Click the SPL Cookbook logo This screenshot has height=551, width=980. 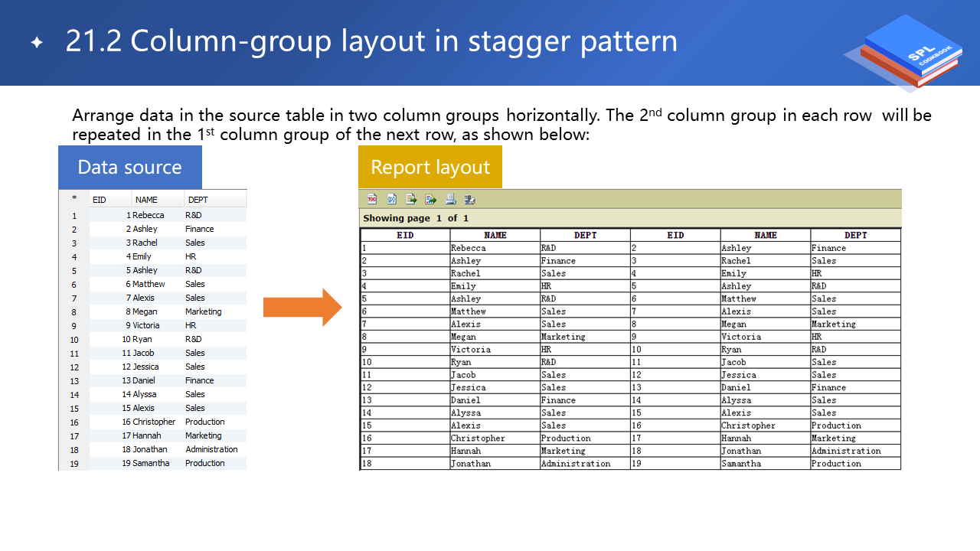pos(903,52)
